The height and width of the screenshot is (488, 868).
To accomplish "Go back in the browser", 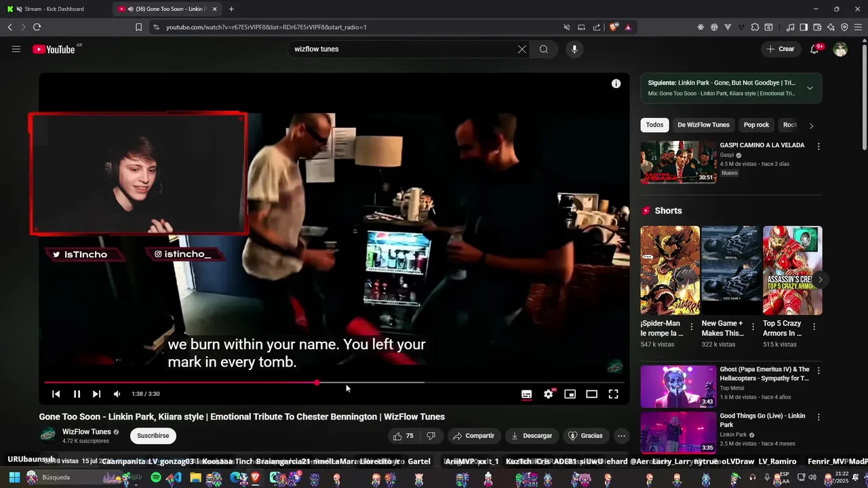I will click(x=9, y=27).
